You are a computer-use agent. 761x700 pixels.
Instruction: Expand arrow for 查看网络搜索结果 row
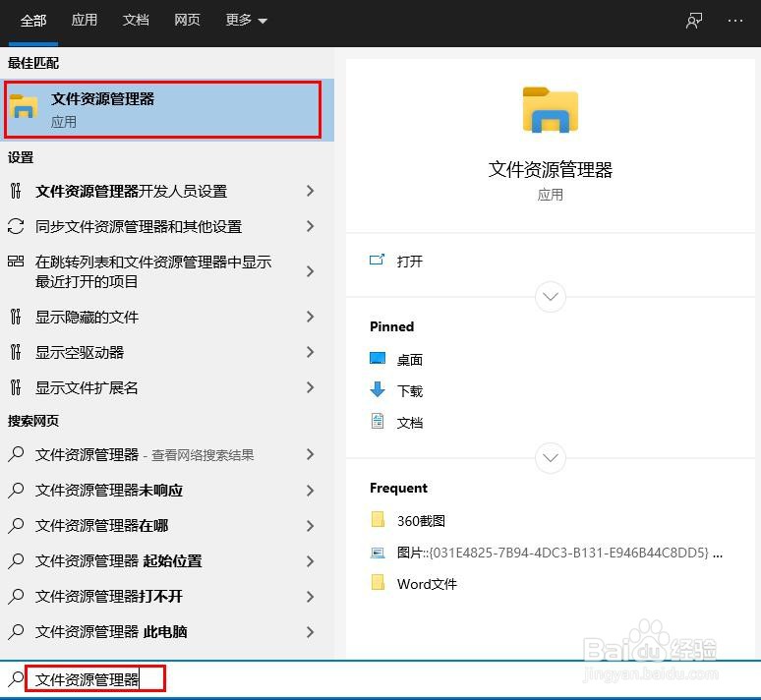pyautogui.click(x=310, y=454)
